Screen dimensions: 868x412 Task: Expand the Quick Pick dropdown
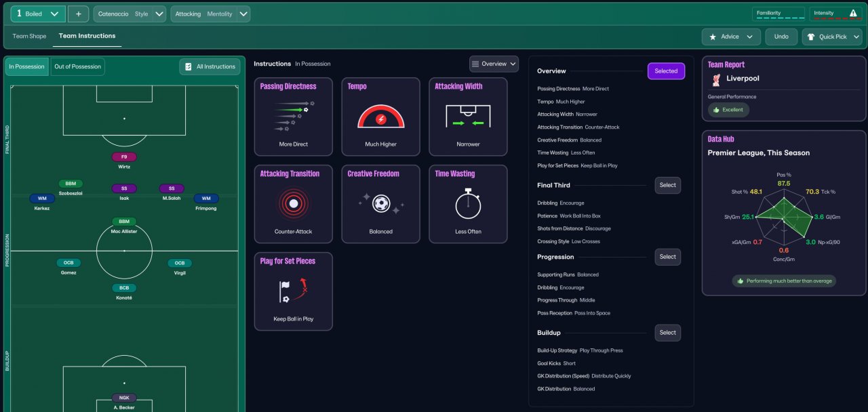tap(832, 37)
